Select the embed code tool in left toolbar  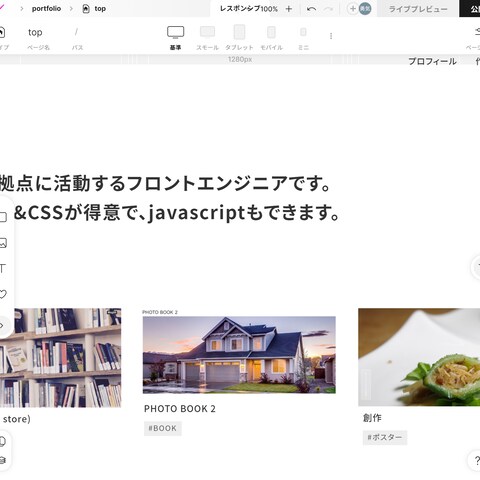click(x=2, y=325)
